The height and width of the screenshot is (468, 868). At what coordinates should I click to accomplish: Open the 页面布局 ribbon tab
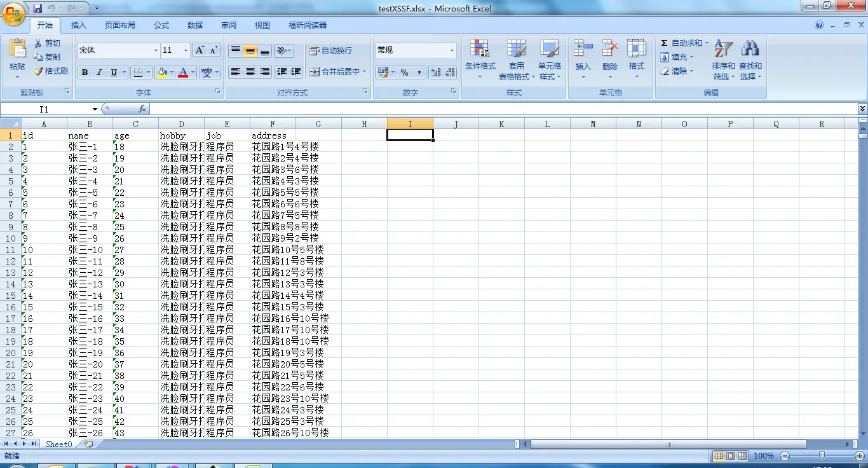tap(120, 25)
